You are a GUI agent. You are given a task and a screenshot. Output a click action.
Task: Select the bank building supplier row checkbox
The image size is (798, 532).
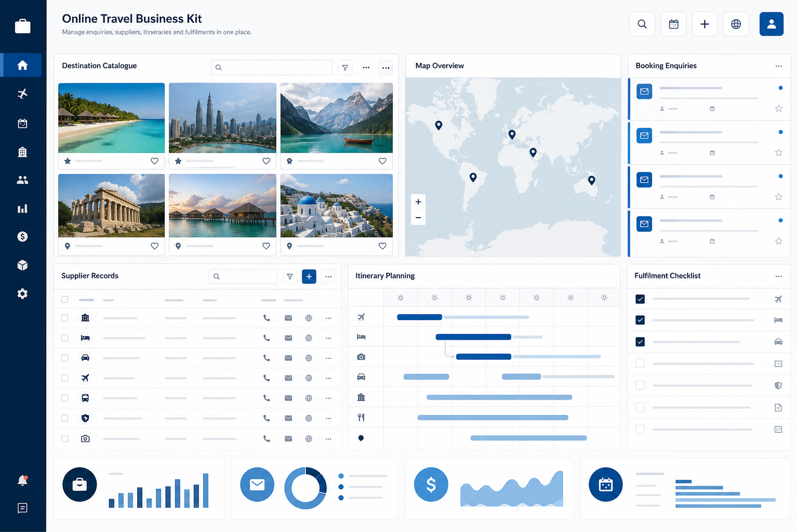(x=65, y=318)
